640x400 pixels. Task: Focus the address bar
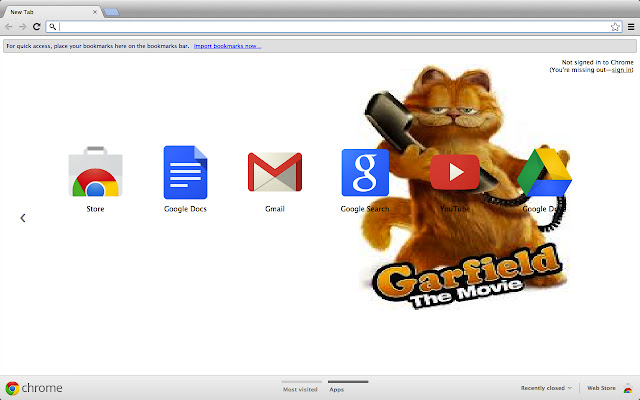334,27
